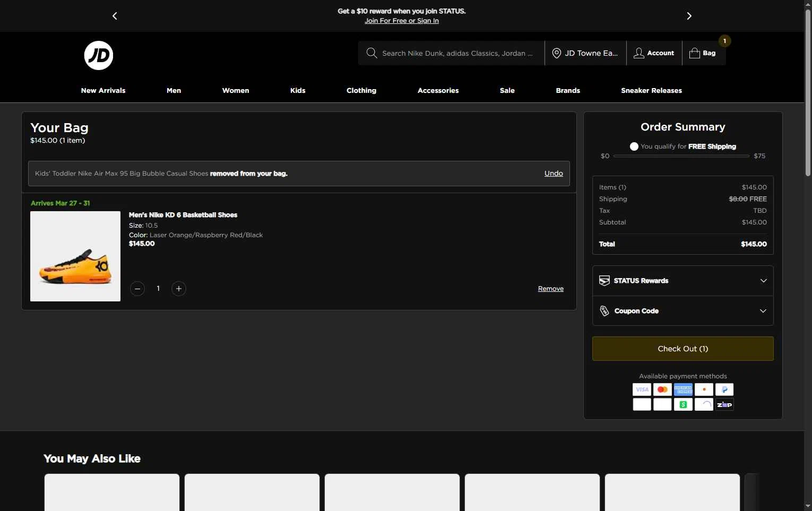Click the STATUS Rewards icon
Screen dimensions: 812x511
[604, 281]
